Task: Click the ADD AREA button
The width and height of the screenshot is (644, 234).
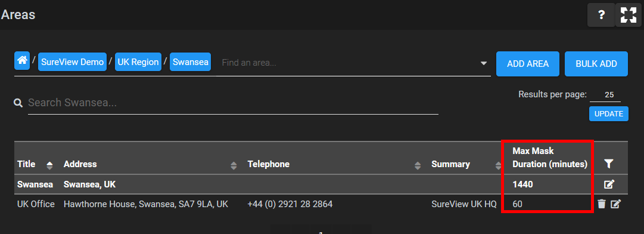Action: pyautogui.click(x=528, y=64)
